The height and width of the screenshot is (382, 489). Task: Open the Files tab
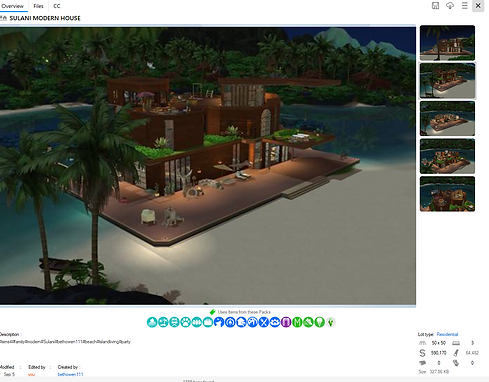[x=38, y=6]
